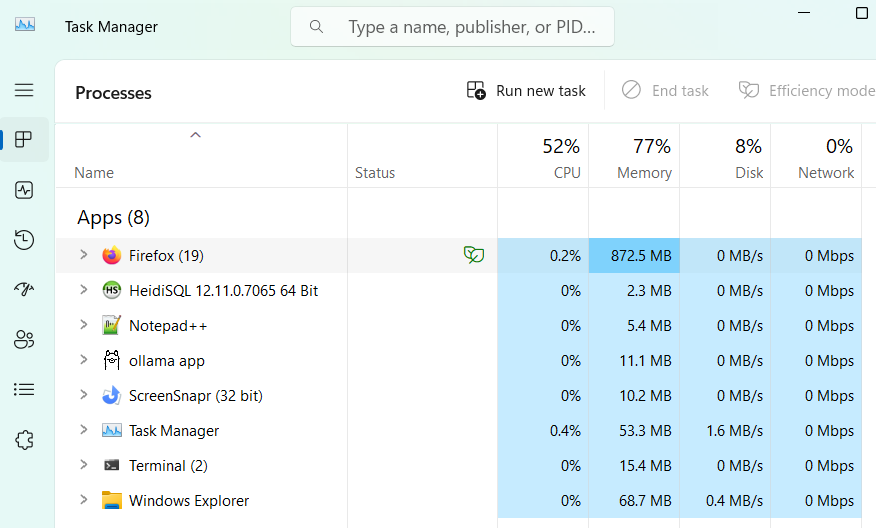This screenshot has height=528, width=876.
Task: Open the Performance page in sidebar
Action: point(24,190)
